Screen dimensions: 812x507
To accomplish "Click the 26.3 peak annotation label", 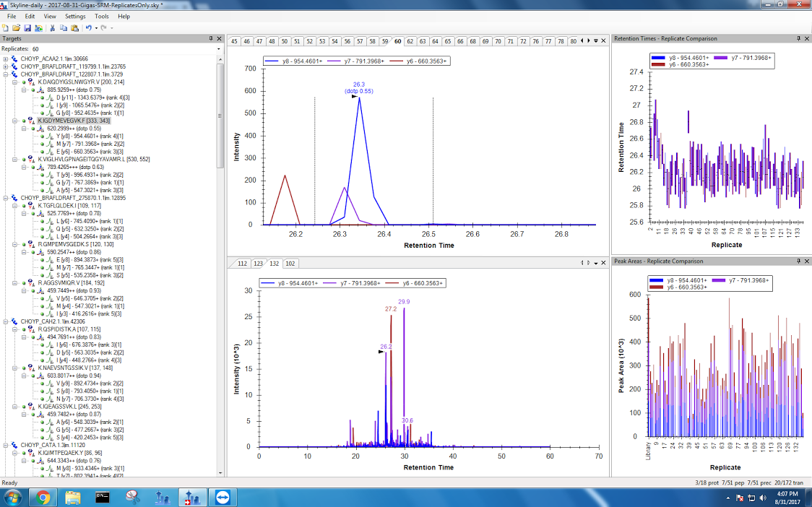I will (359, 84).
